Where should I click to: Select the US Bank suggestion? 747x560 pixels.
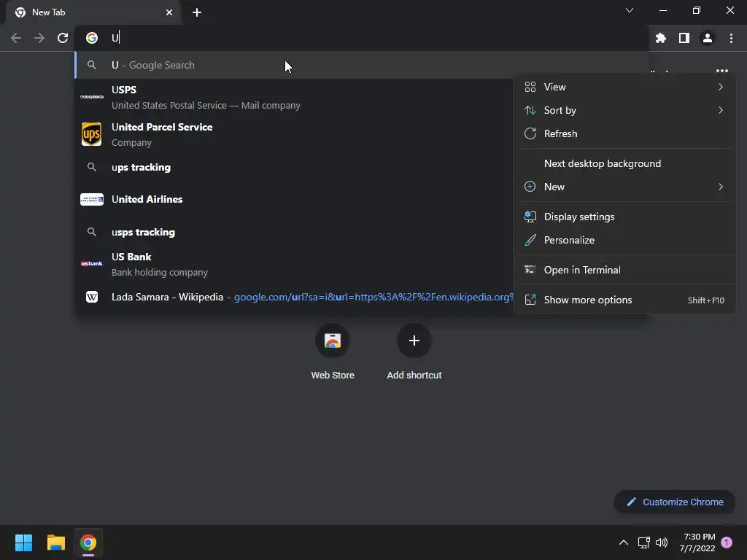tap(293, 264)
